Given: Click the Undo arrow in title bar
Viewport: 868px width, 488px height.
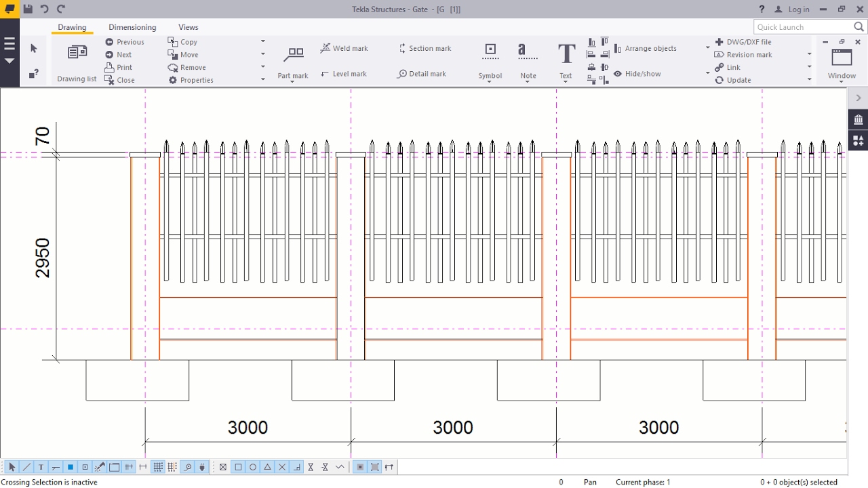Looking at the screenshot, I should (x=45, y=9).
